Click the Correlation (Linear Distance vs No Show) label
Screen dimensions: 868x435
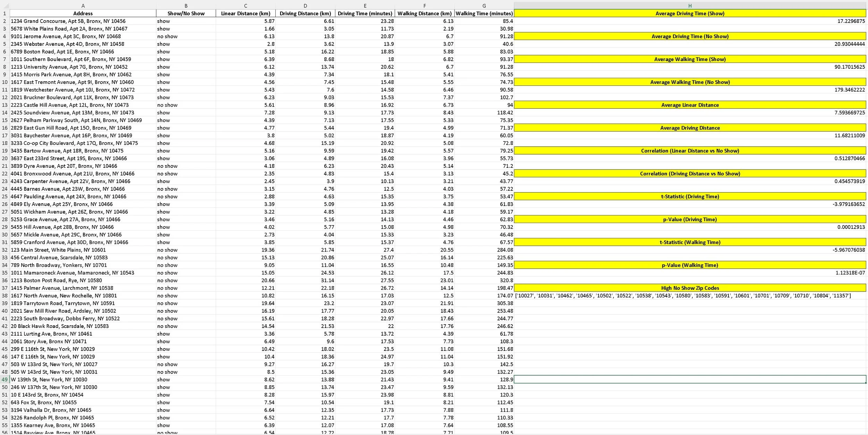click(690, 151)
